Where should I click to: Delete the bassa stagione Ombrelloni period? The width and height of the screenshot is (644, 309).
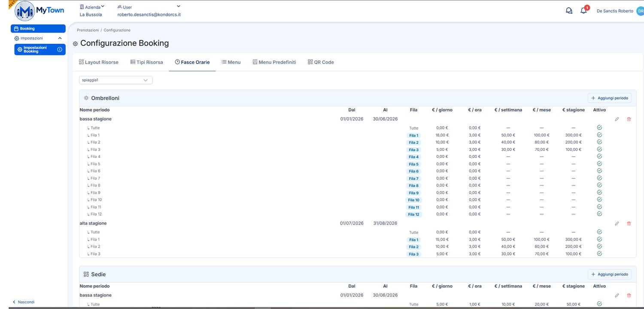coord(629,119)
